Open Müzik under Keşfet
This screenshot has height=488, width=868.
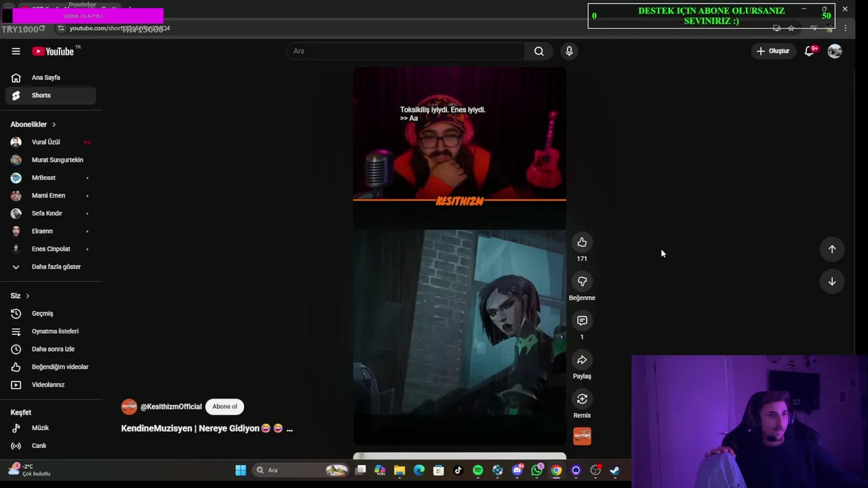coord(51,428)
